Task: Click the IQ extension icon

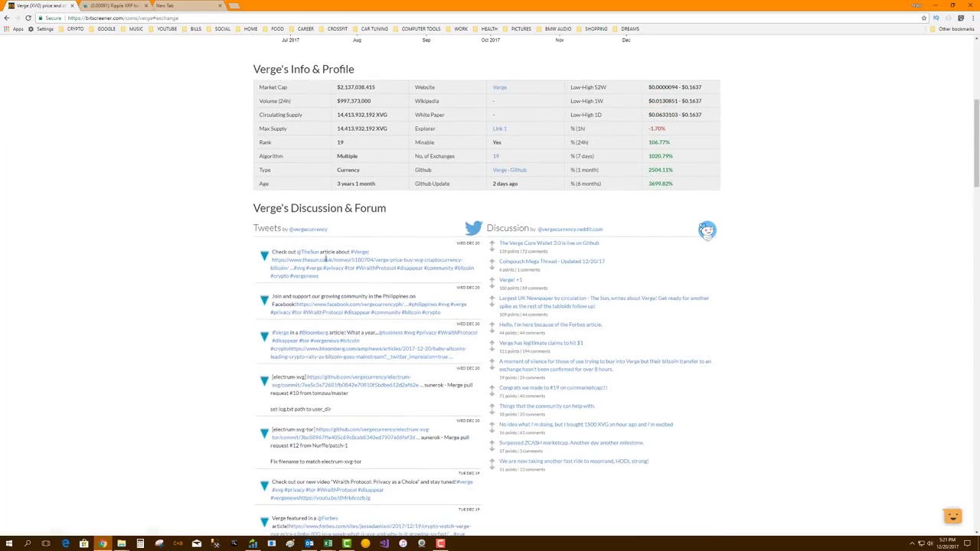Action: [x=936, y=18]
